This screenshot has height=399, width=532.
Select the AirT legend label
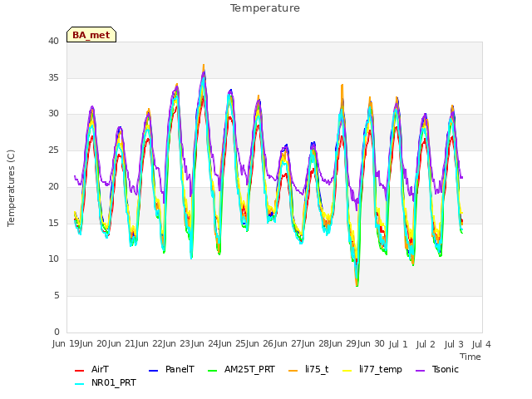(100, 369)
